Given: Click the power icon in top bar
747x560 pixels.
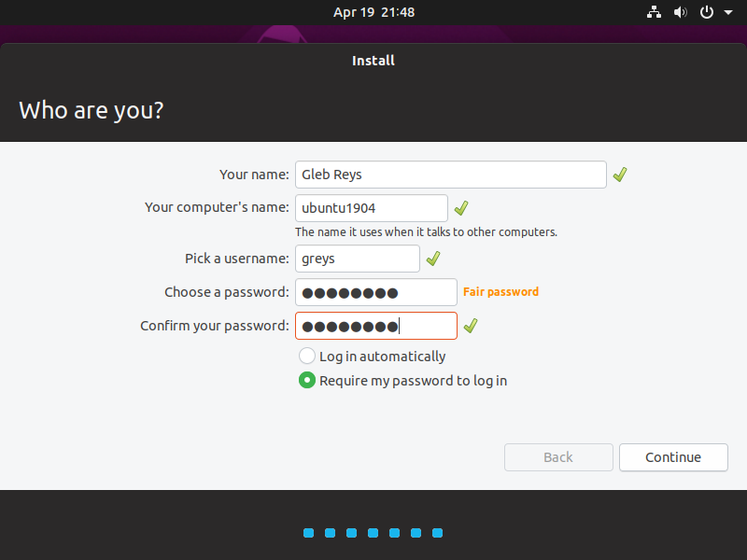Looking at the screenshot, I should [x=707, y=12].
